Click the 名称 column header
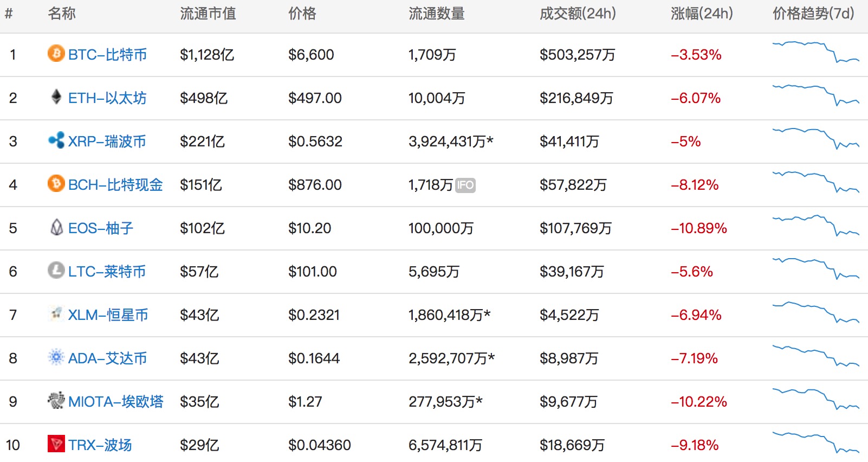Image resolution: width=868 pixels, height=462 pixels. coord(62,14)
